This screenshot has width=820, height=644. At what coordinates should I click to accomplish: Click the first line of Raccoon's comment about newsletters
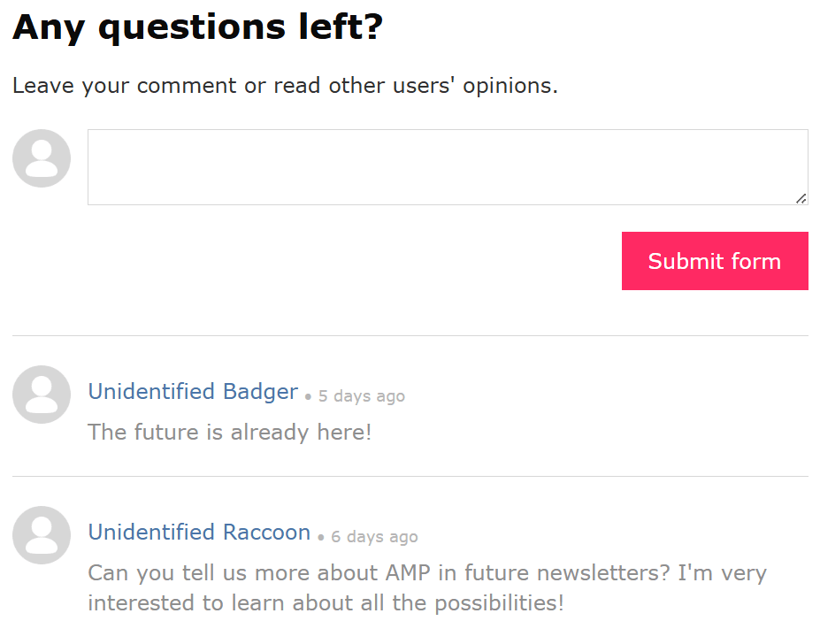(427, 573)
